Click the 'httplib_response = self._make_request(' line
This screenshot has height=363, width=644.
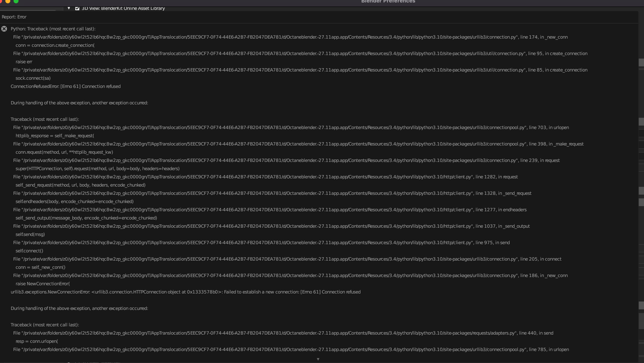pyautogui.click(x=55, y=136)
